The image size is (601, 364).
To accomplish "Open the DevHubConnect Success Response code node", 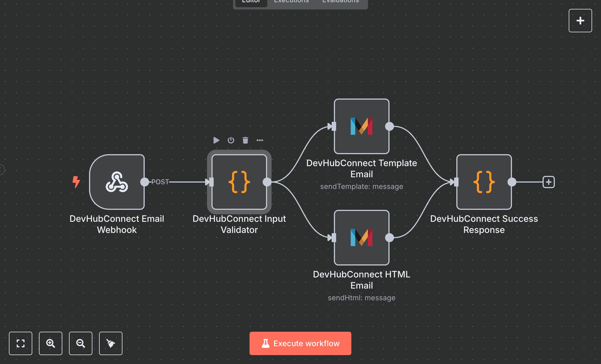I will (x=484, y=182).
